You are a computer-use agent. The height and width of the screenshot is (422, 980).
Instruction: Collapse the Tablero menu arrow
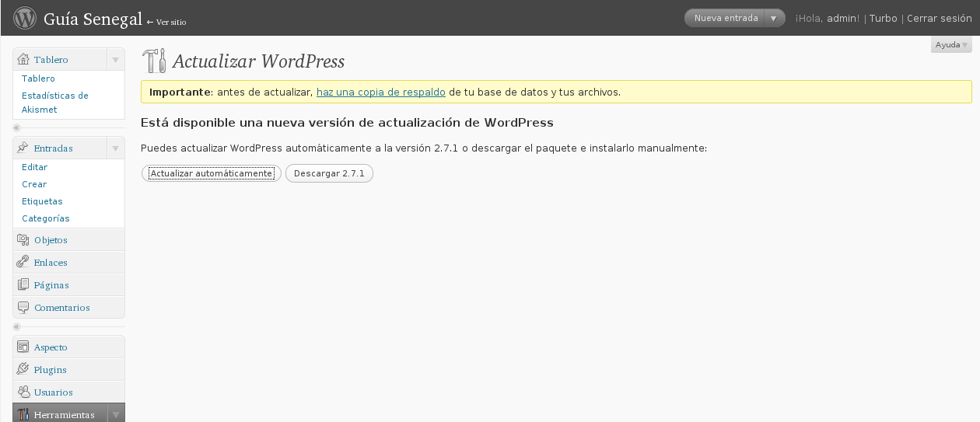[115, 60]
